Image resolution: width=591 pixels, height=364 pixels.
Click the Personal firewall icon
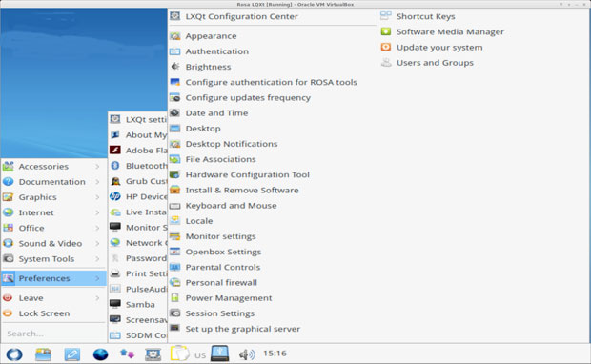tap(174, 282)
